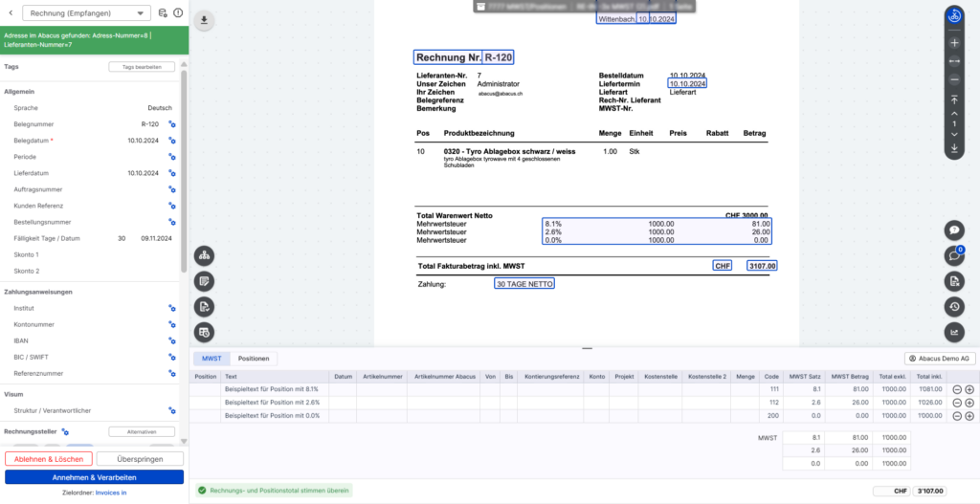Jump to the last page arrow
The image size is (980, 504).
coord(954,148)
